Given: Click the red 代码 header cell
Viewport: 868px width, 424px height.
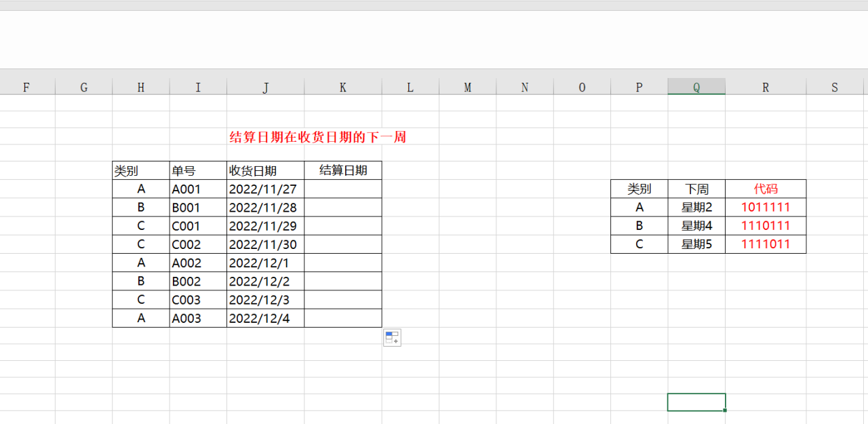Looking at the screenshot, I should pyautogui.click(x=766, y=189).
